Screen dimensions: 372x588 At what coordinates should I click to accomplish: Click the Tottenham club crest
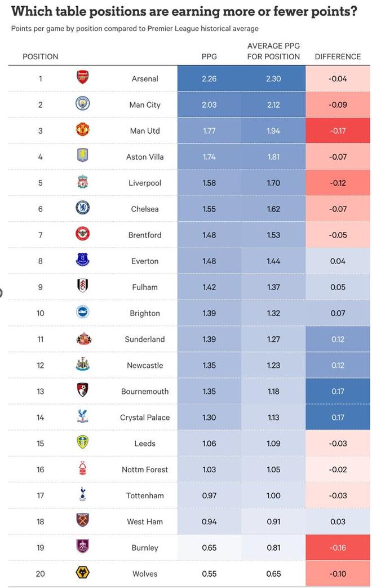[x=83, y=495]
